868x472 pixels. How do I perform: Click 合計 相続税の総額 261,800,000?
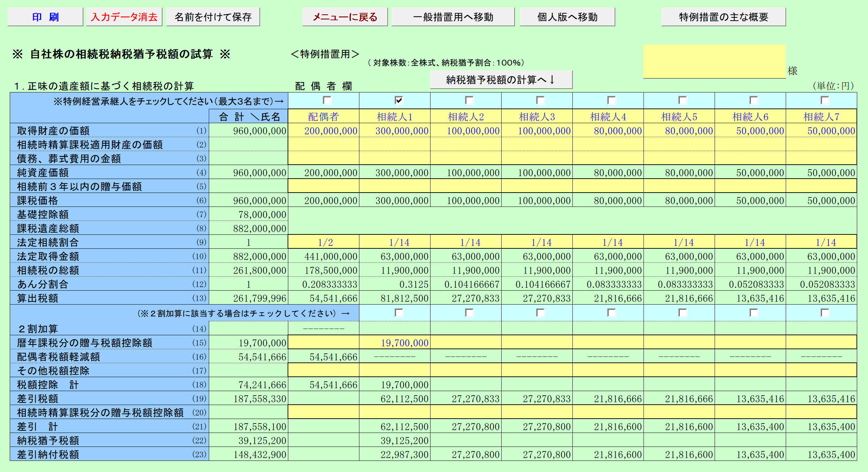[x=249, y=270]
